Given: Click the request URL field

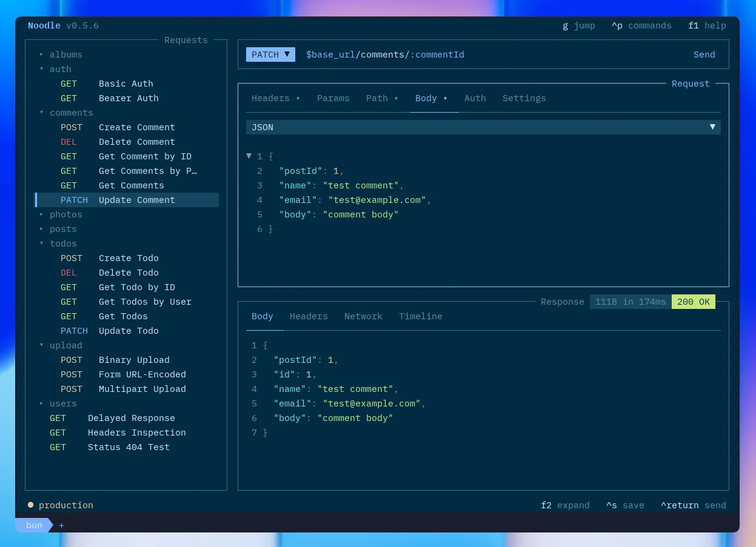Looking at the screenshot, I should coord(385,55).
